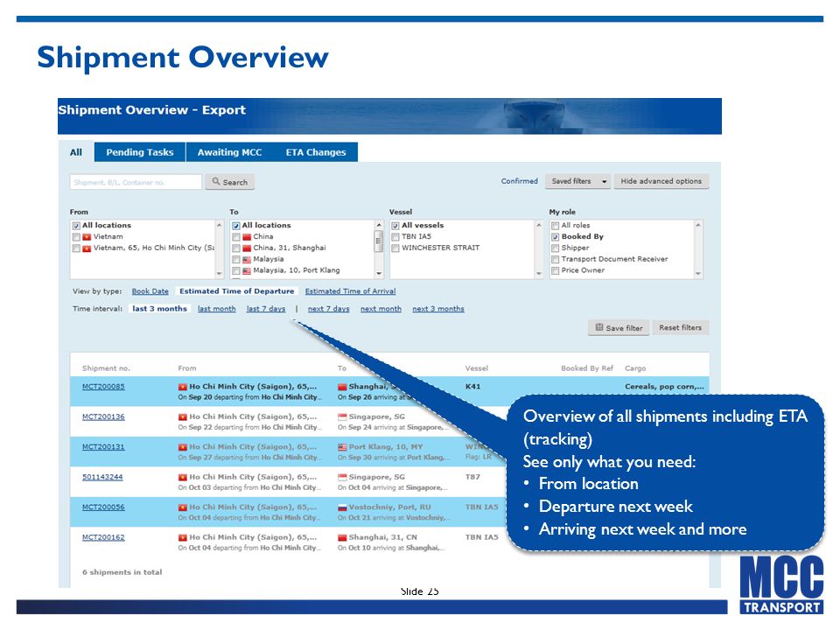840x630 pixels.
Task: Open shipment 501143244
Action: coord(102,476)
